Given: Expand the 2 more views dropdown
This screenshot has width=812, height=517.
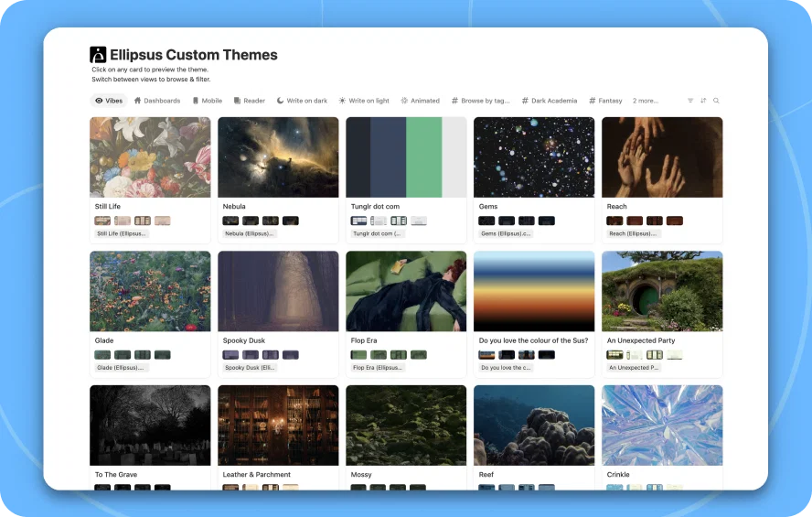Looking at the screenshot, I should click(x=646, y=101).
